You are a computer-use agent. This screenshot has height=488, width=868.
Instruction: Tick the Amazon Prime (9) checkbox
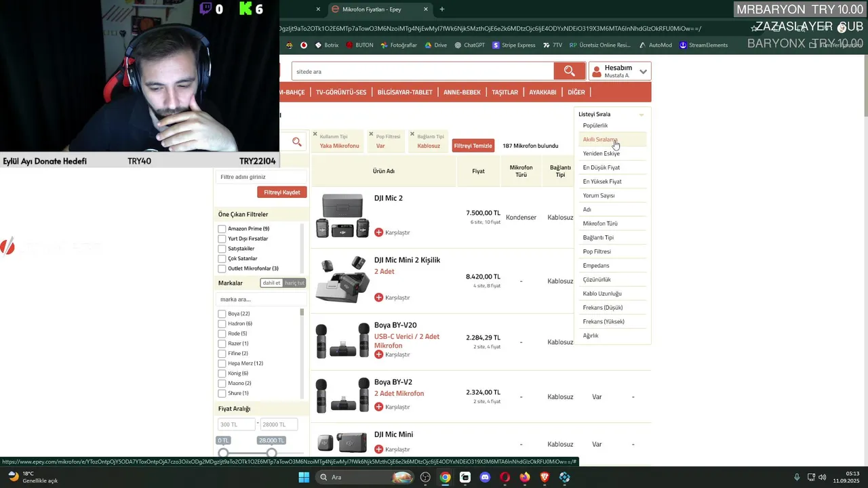(222, 229)
